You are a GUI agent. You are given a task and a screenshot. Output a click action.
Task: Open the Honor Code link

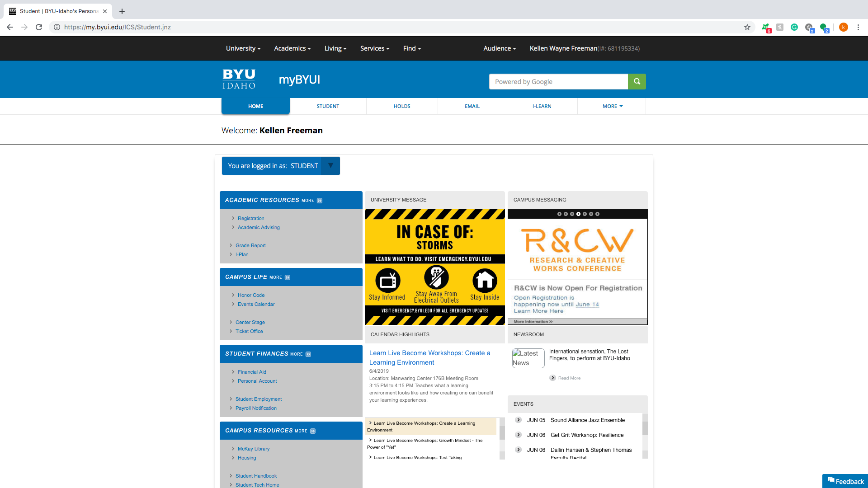[x=251, y=295]
